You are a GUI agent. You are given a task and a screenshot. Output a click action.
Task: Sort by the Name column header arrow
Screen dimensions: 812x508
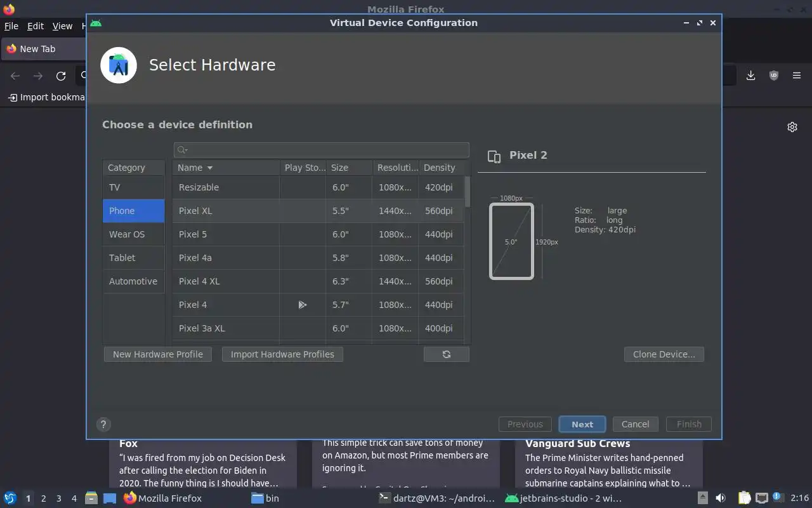[210, 168]
